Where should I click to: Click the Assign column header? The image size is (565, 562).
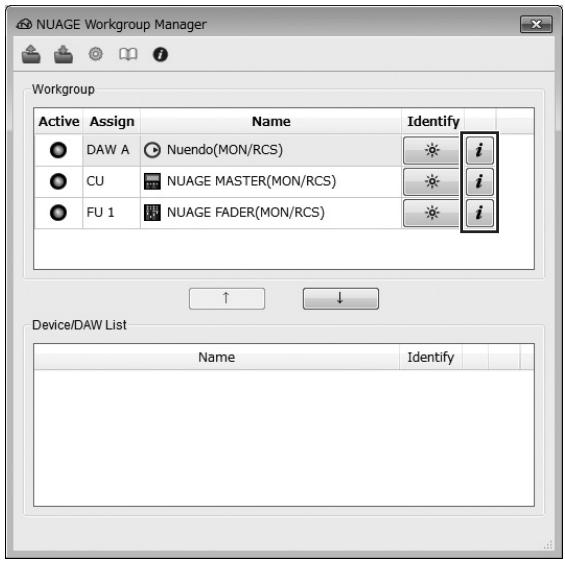click(112, 121)
